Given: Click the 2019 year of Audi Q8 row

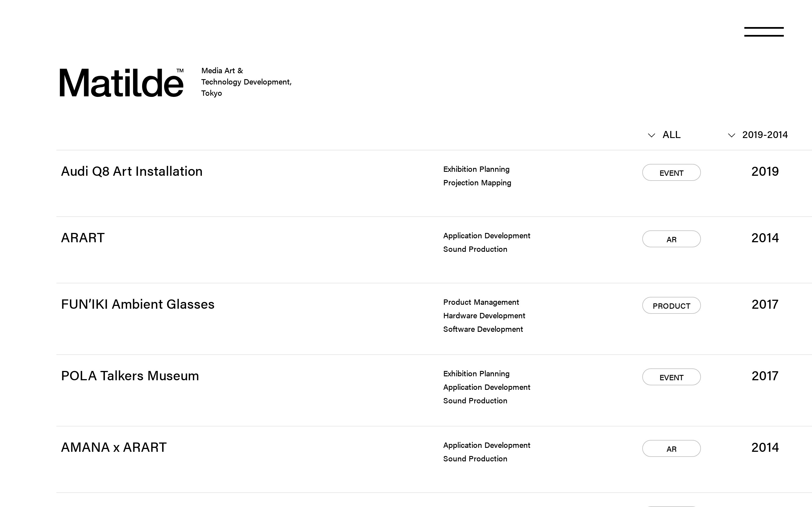Looking at the screenshot, I should tap(765, 172).
